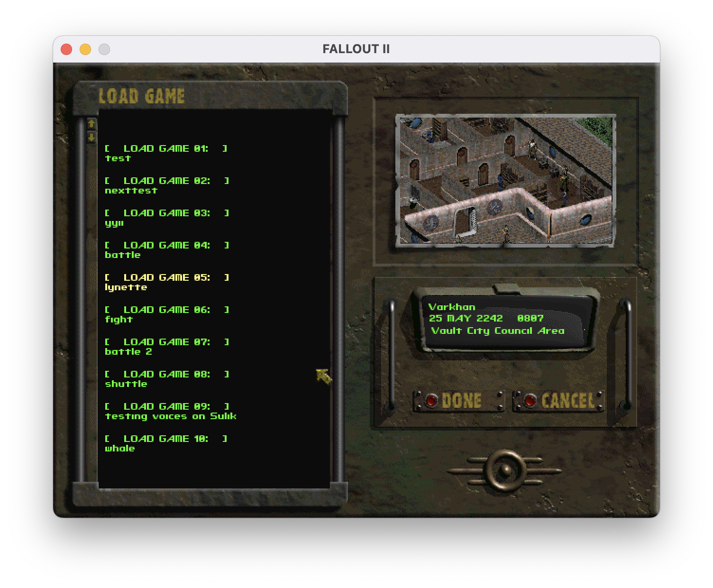The width and height of the screenshot is (713, 588).
Task: Pick the first 'battle' save description
Action: point(123,255)
